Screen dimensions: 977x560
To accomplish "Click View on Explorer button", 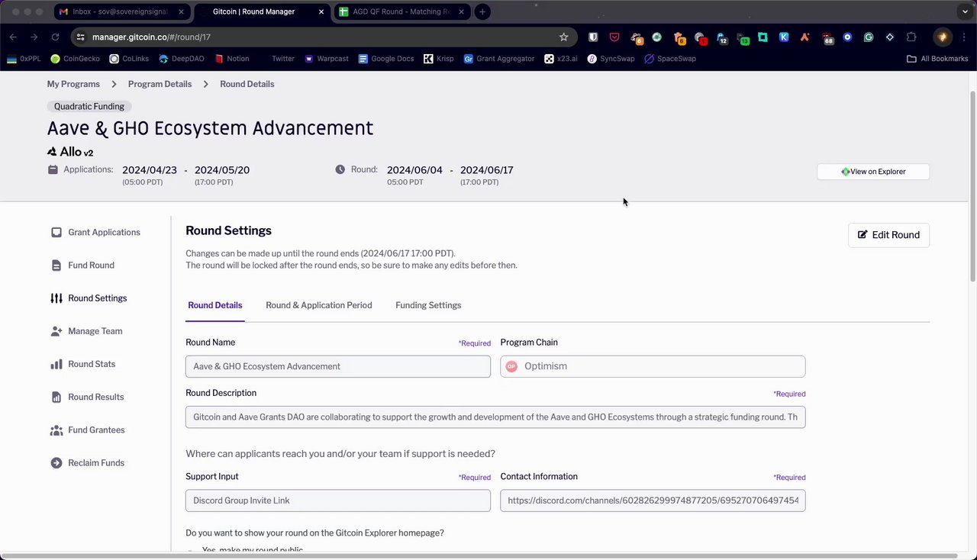I will pyautogui.click(x=873, y=172).
